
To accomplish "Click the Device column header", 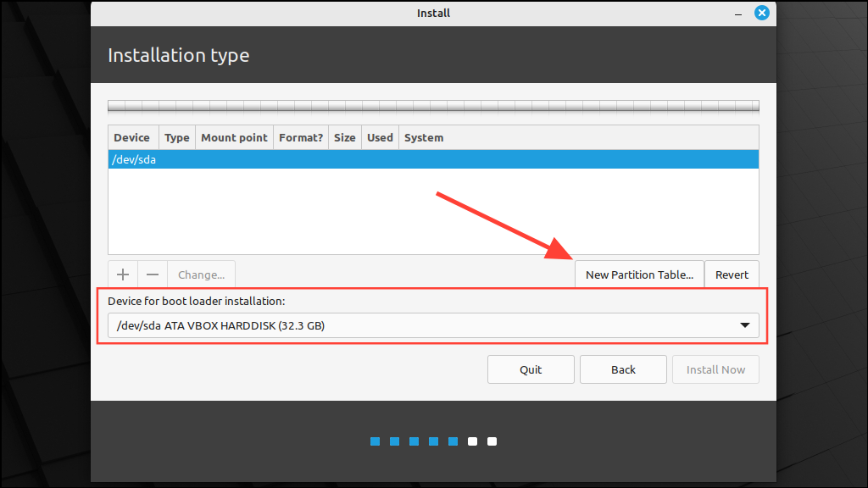I will click(x=132, y=137).
